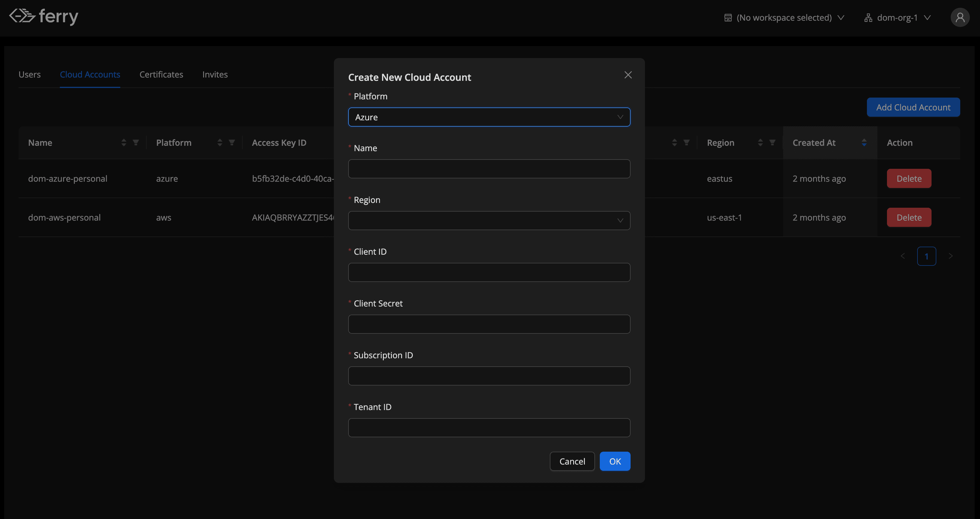Go to next page arrow
The height and width of the screenshot is (519, 980).
[x=950, y=256]
